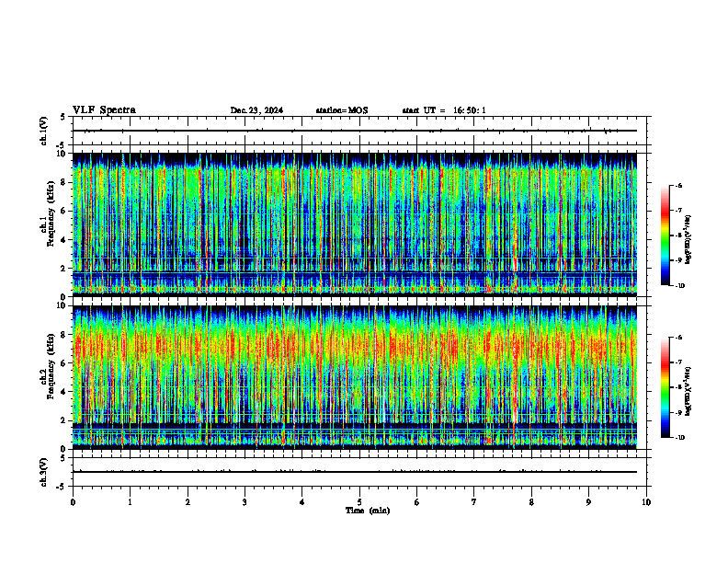Click the ch.1 spectrogram color scale bar
Screen dimensions: 728x563
[665, 236]
